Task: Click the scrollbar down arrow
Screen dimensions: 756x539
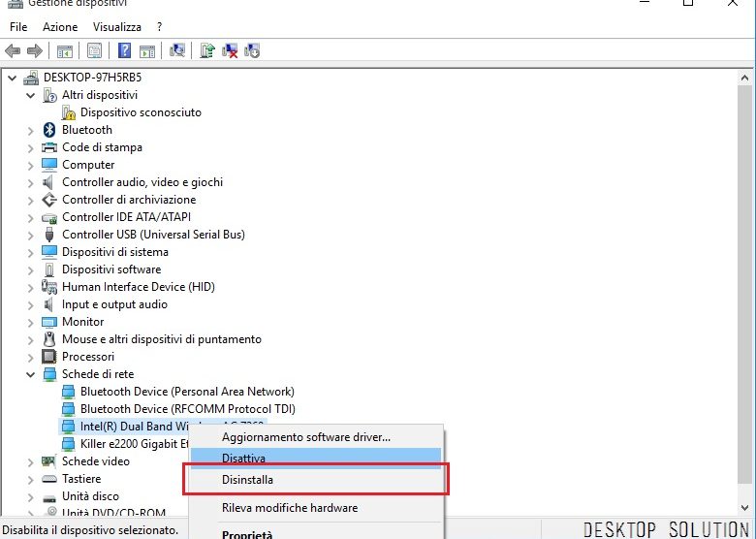Action: point(744,508)
